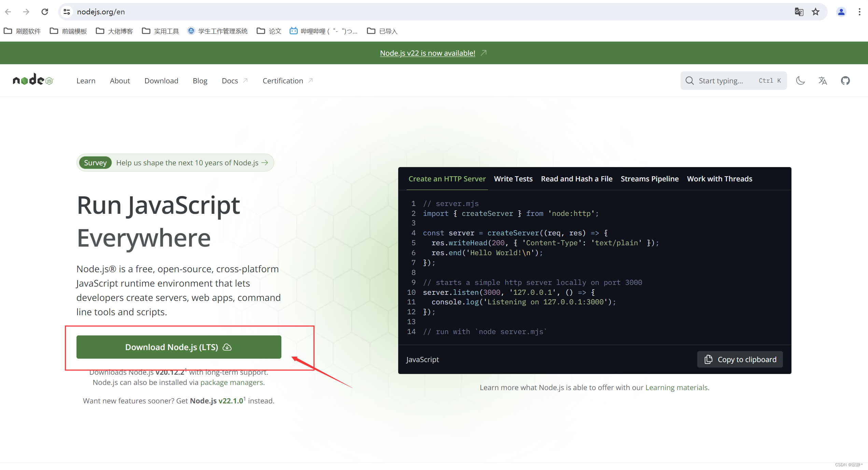Open the Help us shape survey link
The width and height of the screenshot is (868, 470).
(x=192, y=163)
